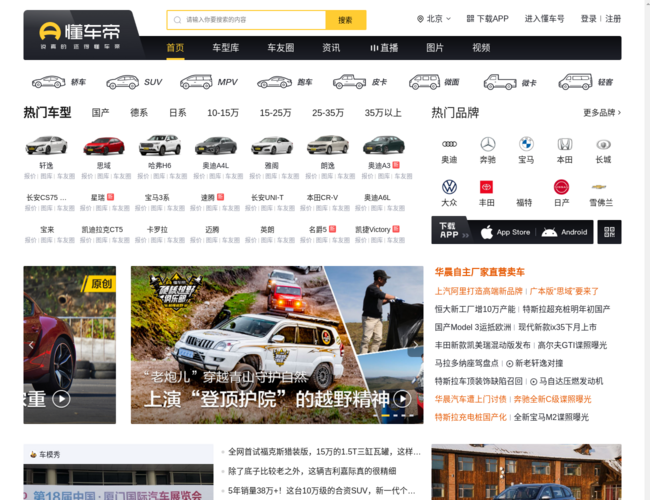Open the 宝马 BMW brand logo
This screenshot has width=650, height=500.
click(526, 144)
